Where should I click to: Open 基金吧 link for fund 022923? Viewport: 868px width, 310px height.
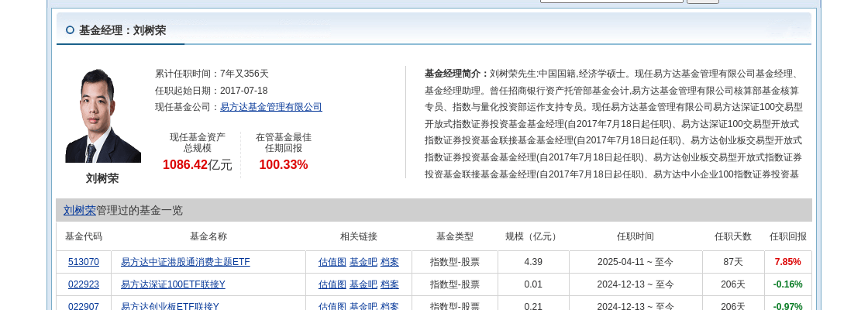[x=363, y=284]
